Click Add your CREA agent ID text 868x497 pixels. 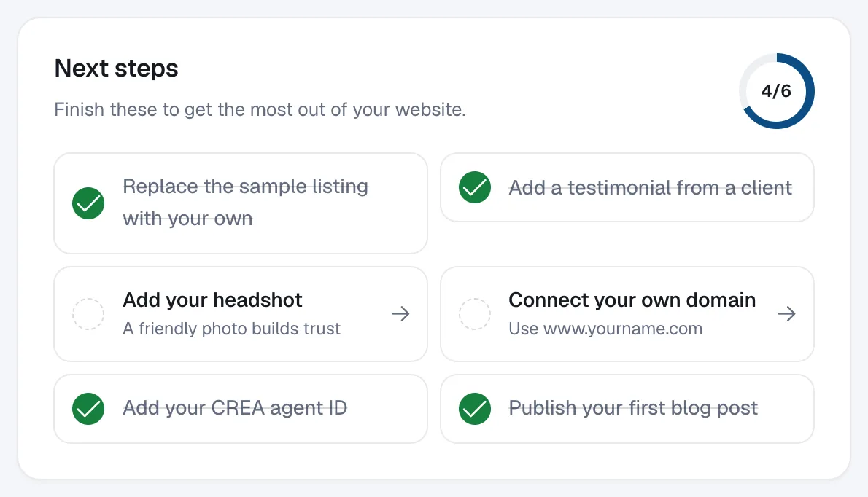tap(235, 408)
